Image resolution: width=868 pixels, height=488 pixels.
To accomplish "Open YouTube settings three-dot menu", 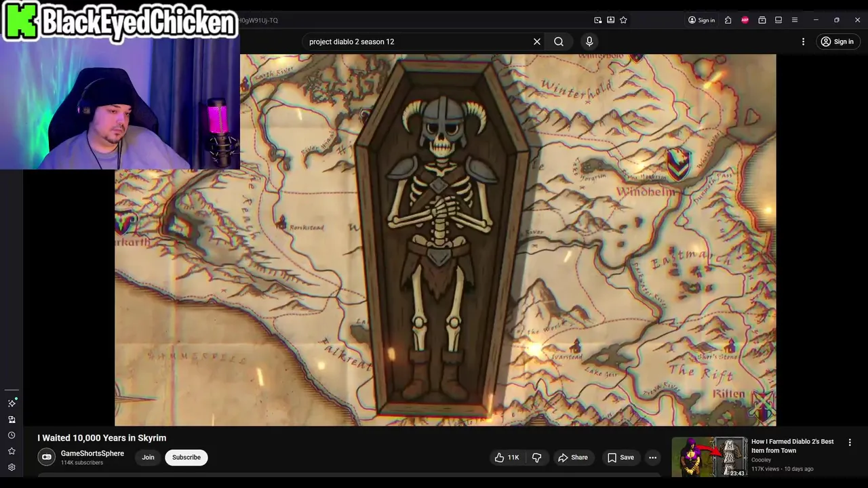I will [803, 41].
